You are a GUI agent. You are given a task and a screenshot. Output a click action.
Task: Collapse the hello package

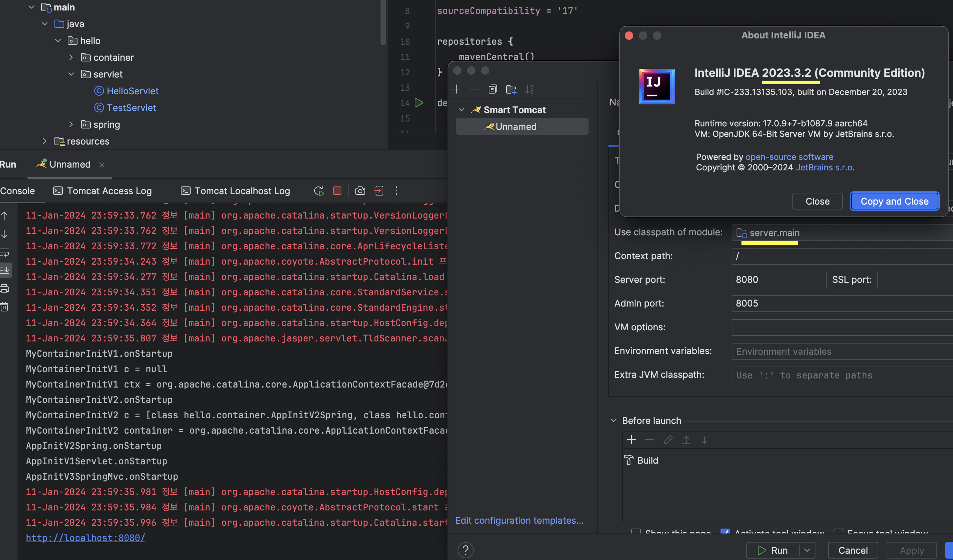(58, 40)
